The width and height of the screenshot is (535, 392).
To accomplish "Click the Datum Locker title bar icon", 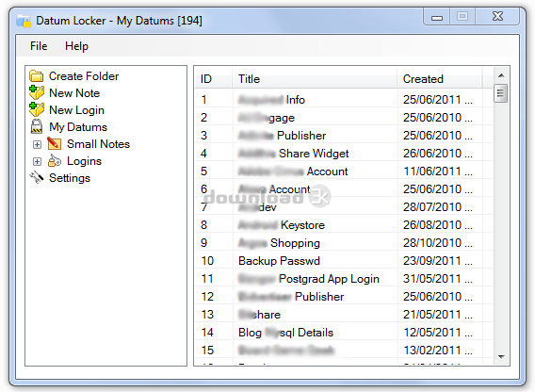I will point(24,21).
